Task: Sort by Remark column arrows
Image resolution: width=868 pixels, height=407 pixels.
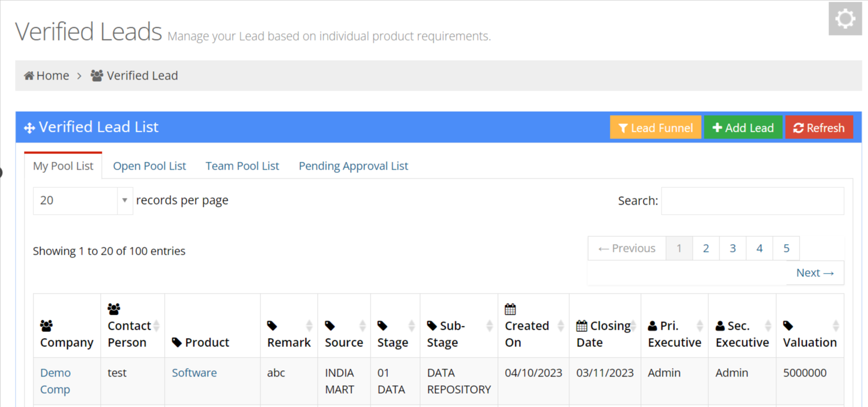Action: tap(309, 326)
